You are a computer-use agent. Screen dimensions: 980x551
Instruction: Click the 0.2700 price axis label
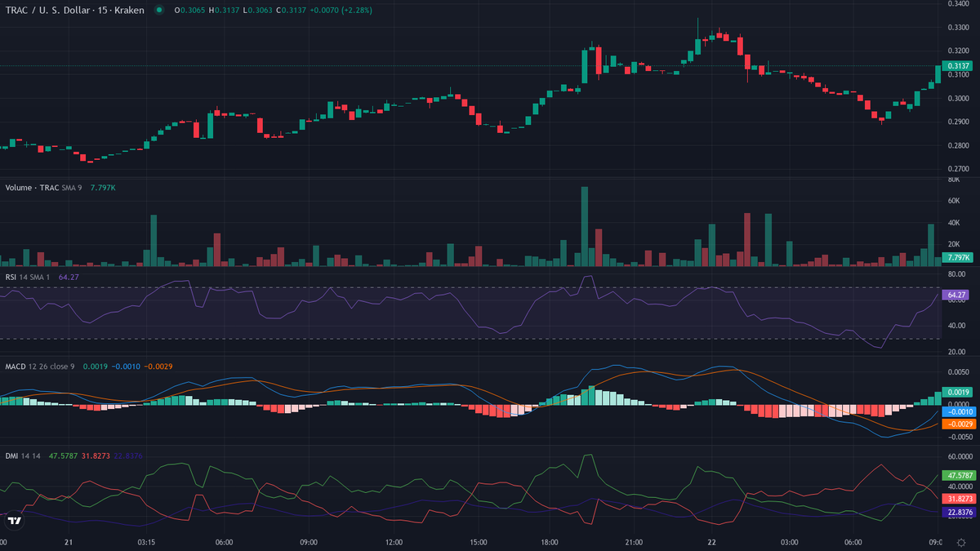click(x=957, y=169)
